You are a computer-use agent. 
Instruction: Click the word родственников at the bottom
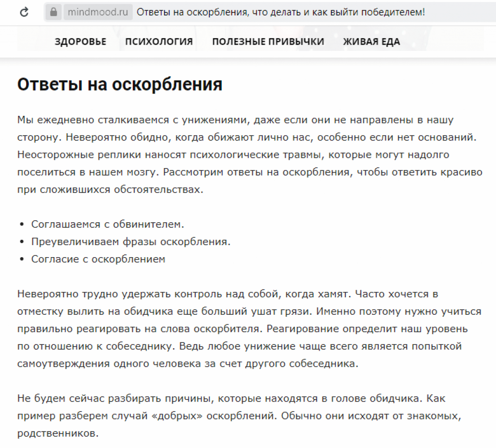tap(58, 433)
